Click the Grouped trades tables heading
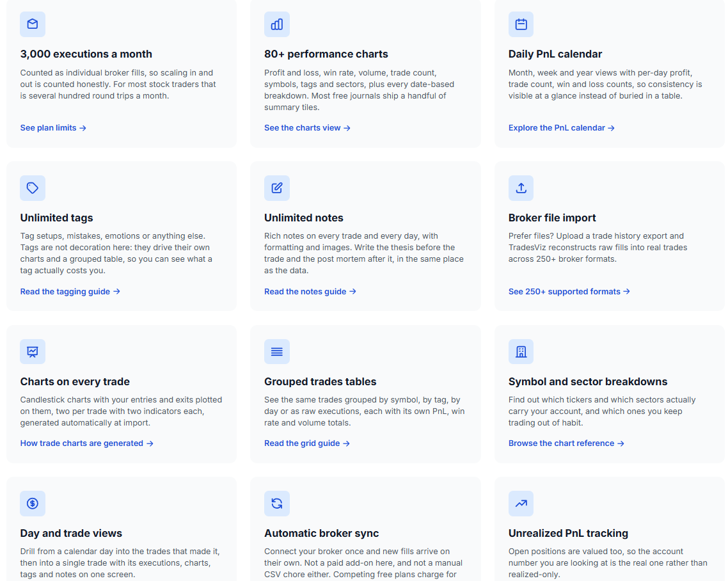 coord(320,382)
